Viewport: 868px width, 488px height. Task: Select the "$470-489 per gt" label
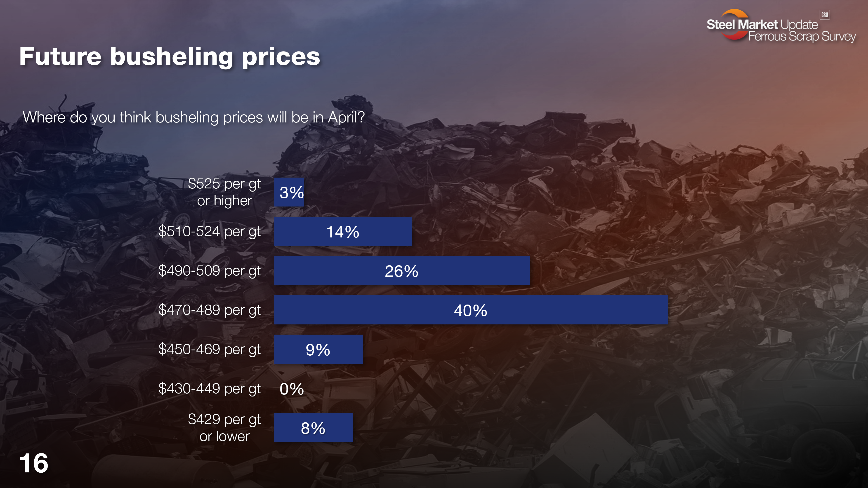(210, 310)
